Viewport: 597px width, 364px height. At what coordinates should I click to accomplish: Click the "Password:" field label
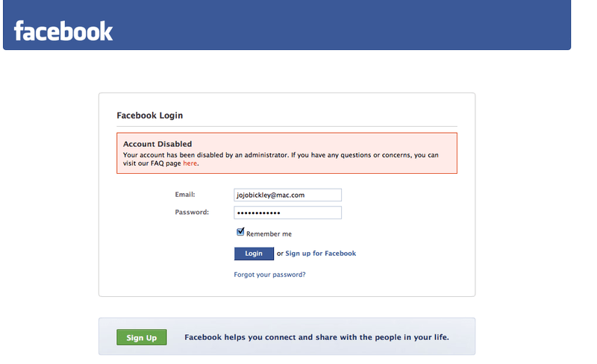(192, 213)
